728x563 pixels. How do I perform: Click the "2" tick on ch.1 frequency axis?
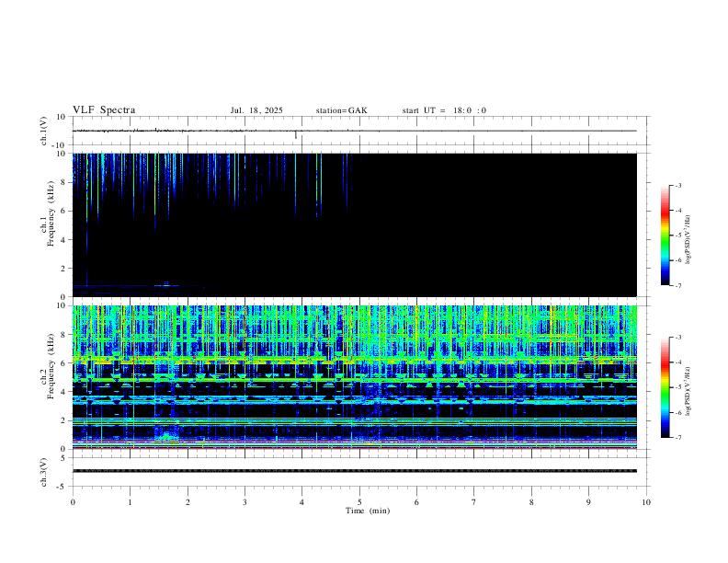point(64,269)
